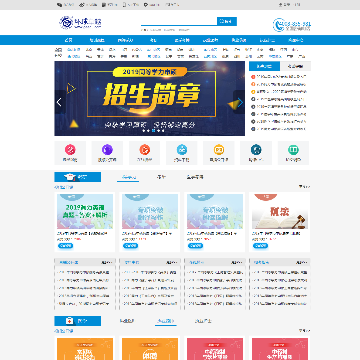
Task: Click the blue button under the gavel course
Action: point(260,246)
